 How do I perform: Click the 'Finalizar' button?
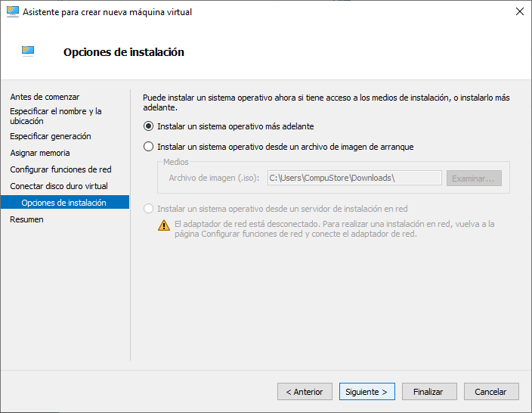[429, 392]
